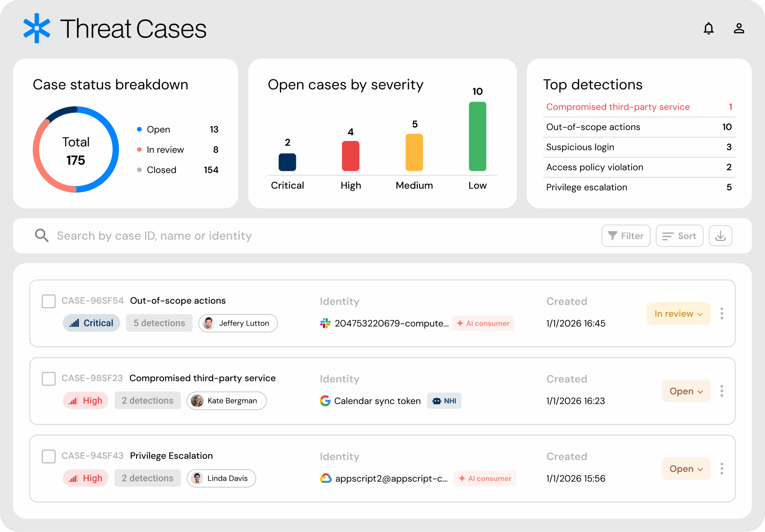This screenshot has height=532, width=765.
Task: Click the search magnifier icon
Action: pyautogui.click(x=42, y=235)
